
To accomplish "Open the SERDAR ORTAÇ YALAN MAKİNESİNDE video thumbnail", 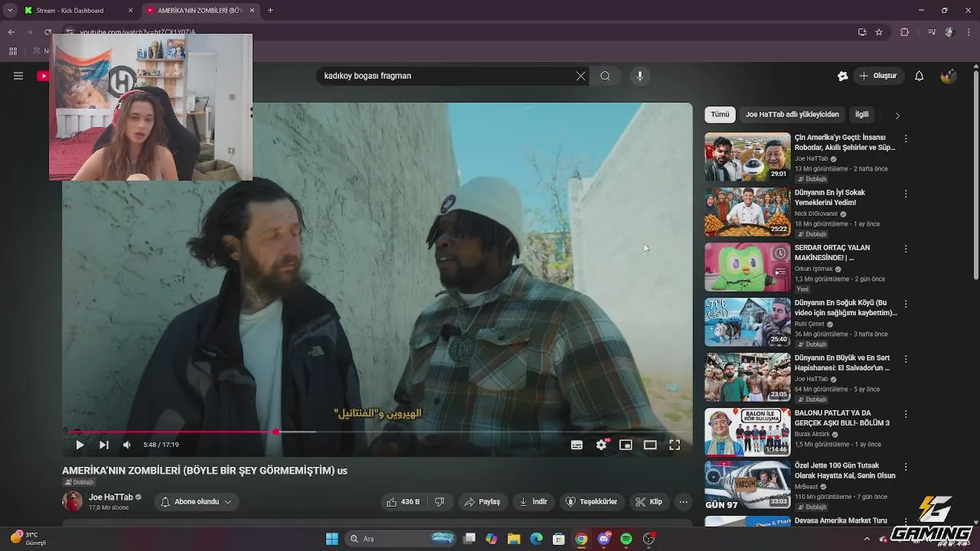I will pyautogui.click(x=747, y=267).
